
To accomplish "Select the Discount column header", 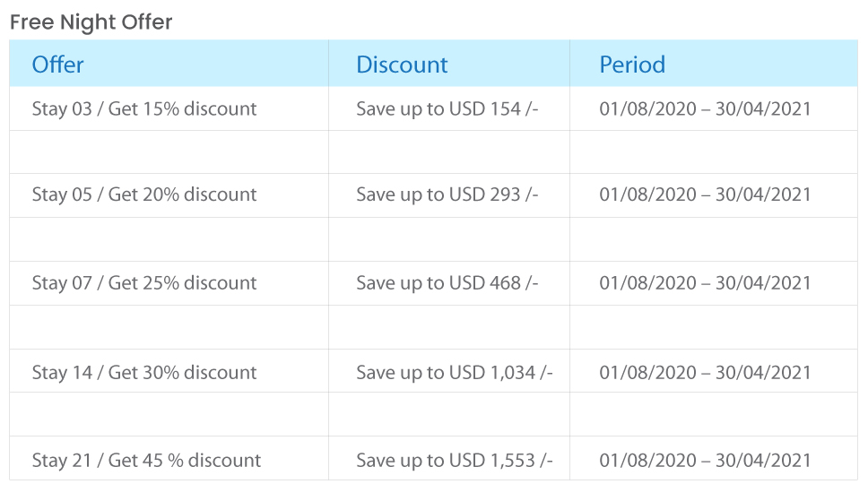I will click(x=449, y=63).
